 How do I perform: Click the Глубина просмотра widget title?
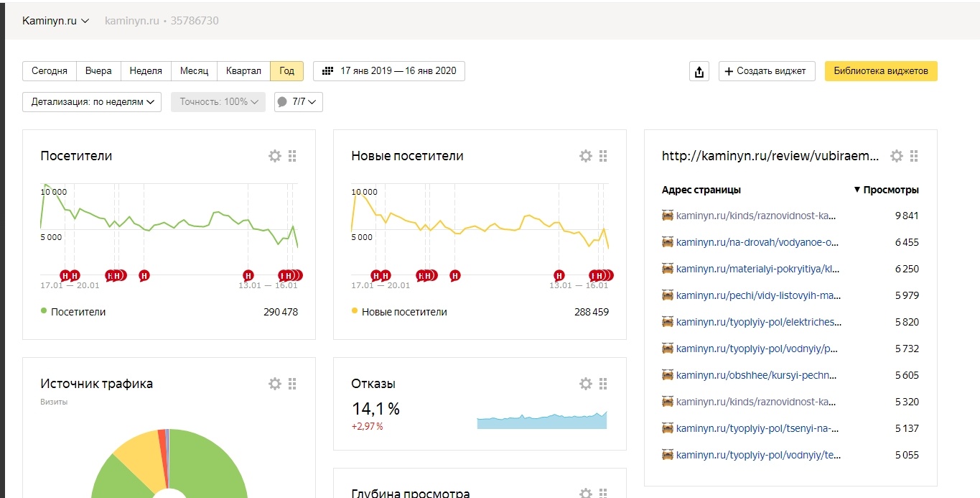point(411,494)
